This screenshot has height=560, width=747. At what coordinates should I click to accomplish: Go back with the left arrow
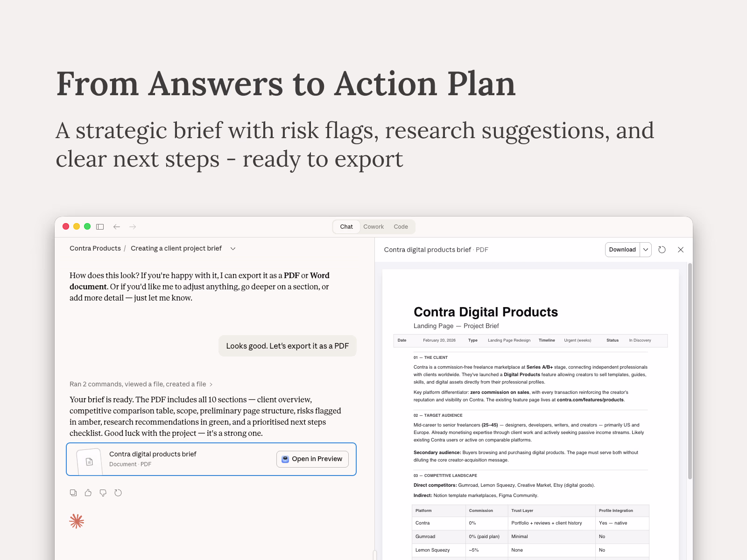point(117,227)
